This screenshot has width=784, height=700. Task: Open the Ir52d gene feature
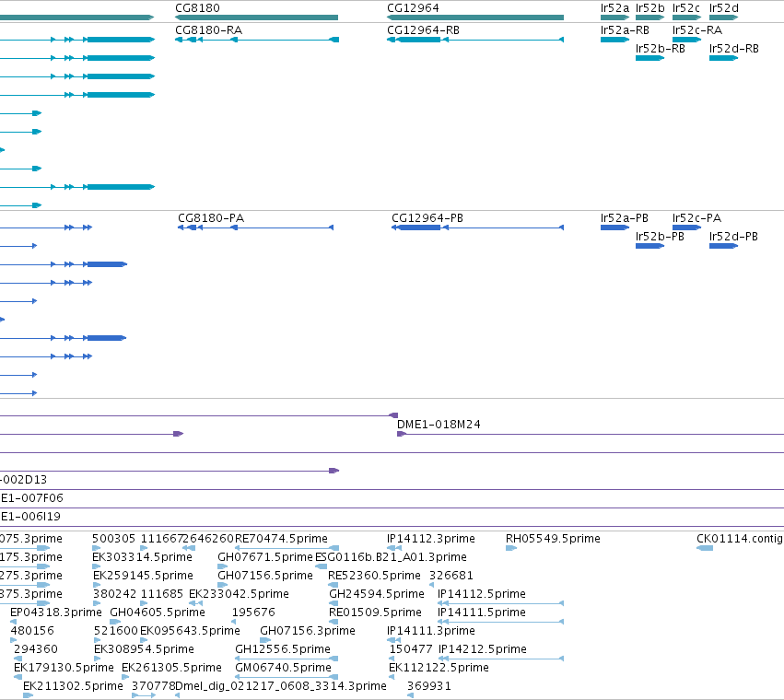[x=723, y=17]
